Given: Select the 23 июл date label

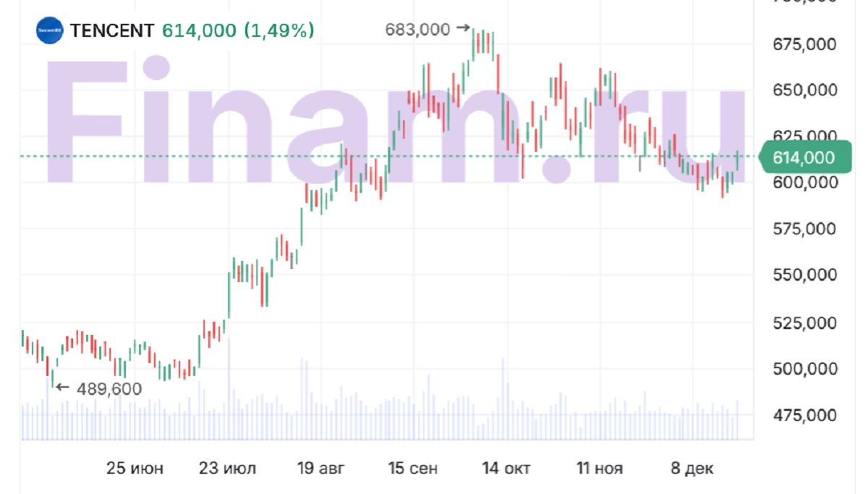Looking at the screenshot, I should click(x=228, y=469).
